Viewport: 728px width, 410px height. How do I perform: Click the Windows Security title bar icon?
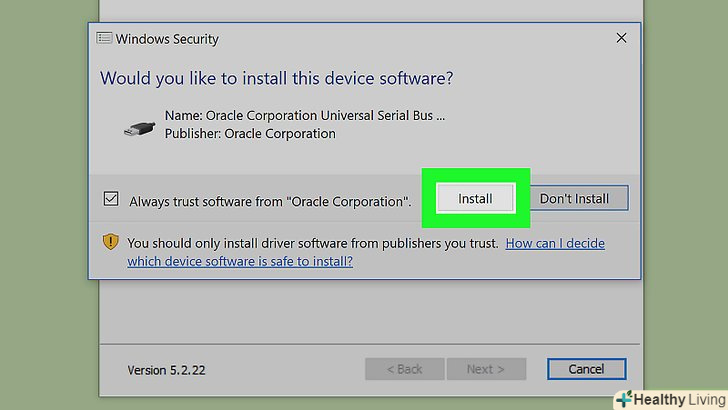pos(104,39)
